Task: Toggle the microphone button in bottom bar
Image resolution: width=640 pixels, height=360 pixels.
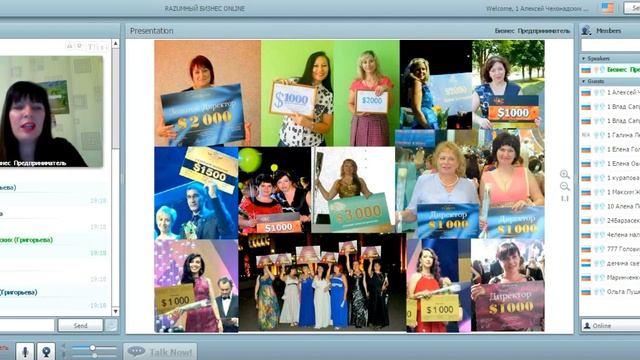Action: (x=24, y=351)
